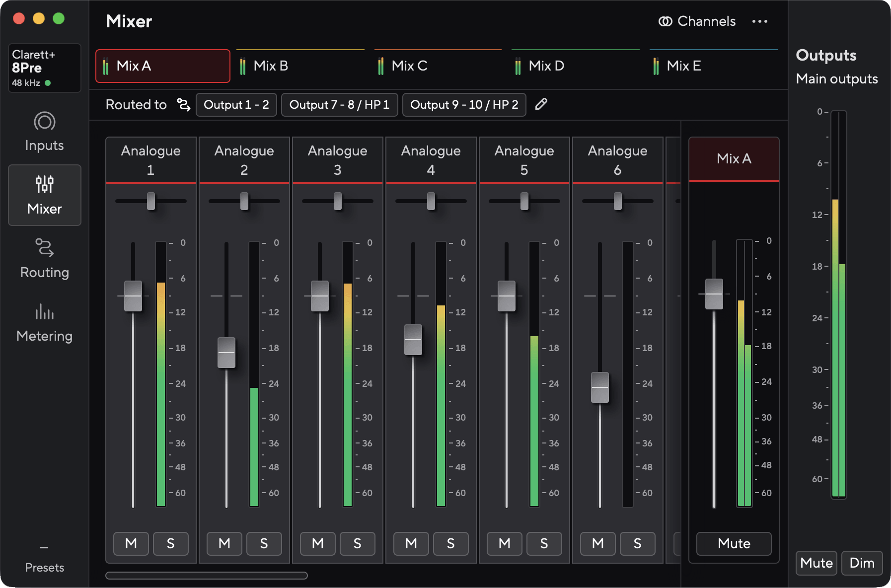Mute Analogue 6 channel

598,544
